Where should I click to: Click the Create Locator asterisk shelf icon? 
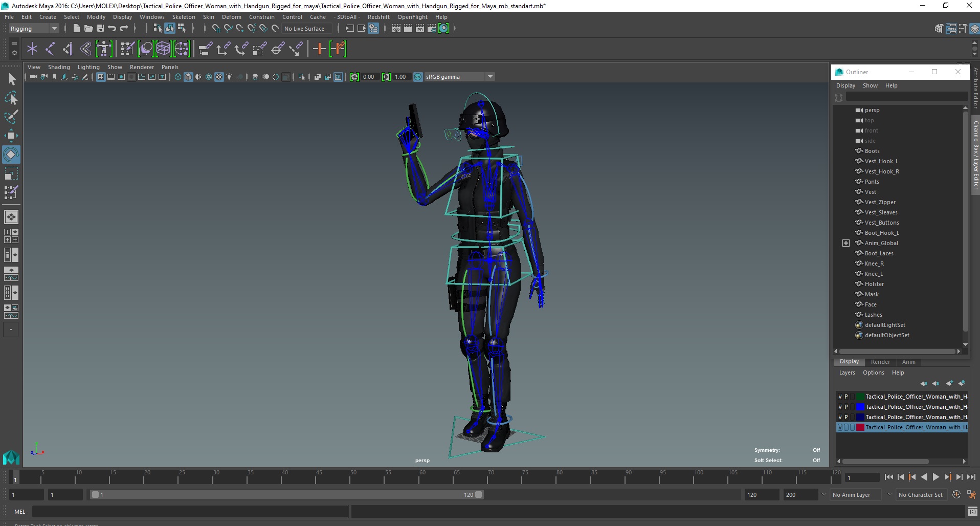click(32, 49)
